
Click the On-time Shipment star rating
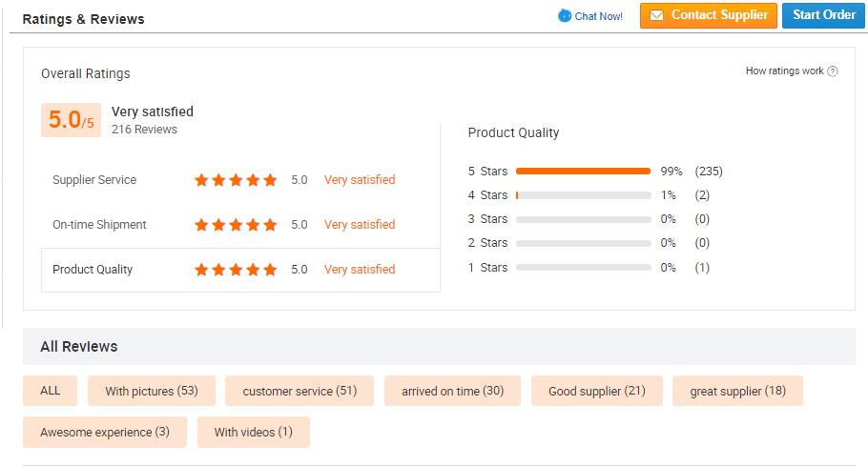point(236,225)
